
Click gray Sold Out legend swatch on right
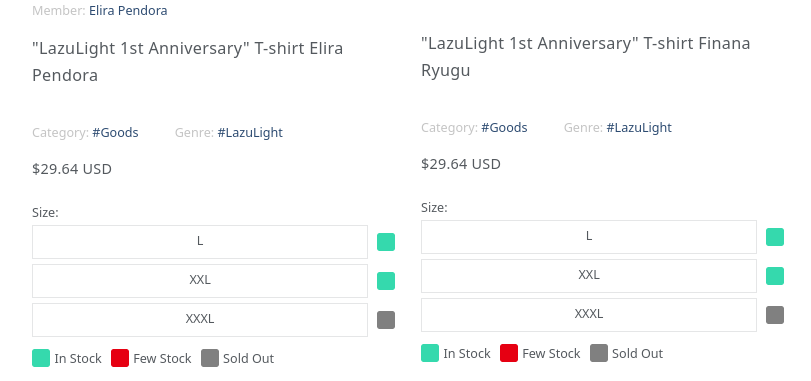[599, 353]
